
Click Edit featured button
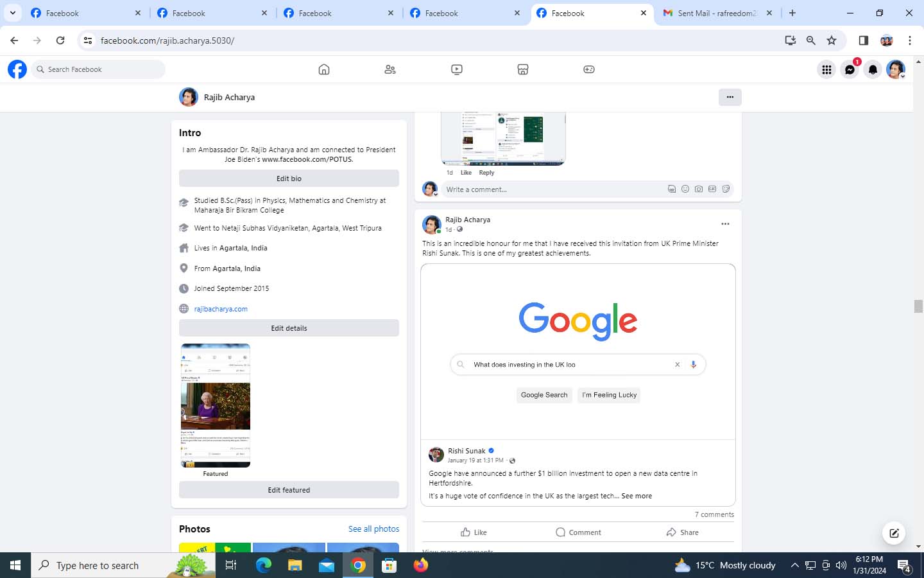pyautogui.click(x=289, y=490)
